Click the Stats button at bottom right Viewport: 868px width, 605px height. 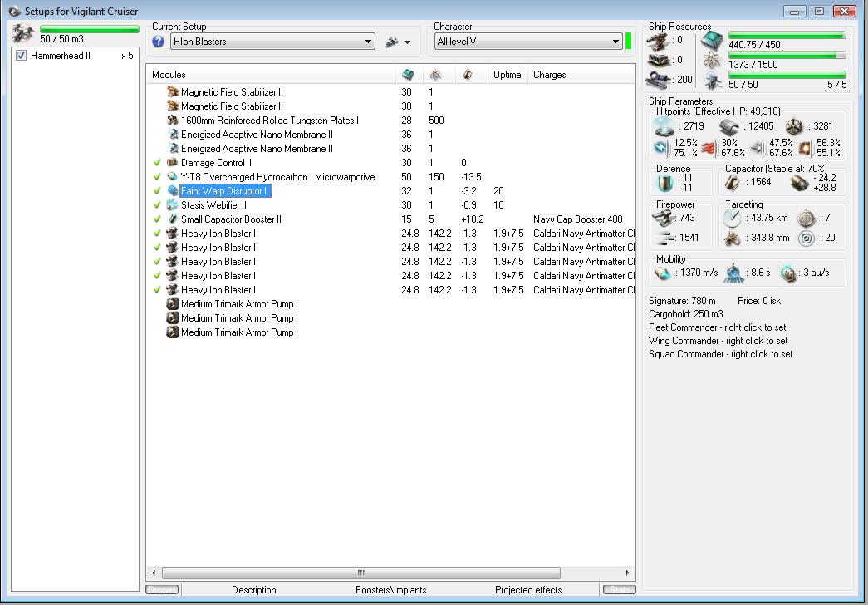tap(620, 590)
